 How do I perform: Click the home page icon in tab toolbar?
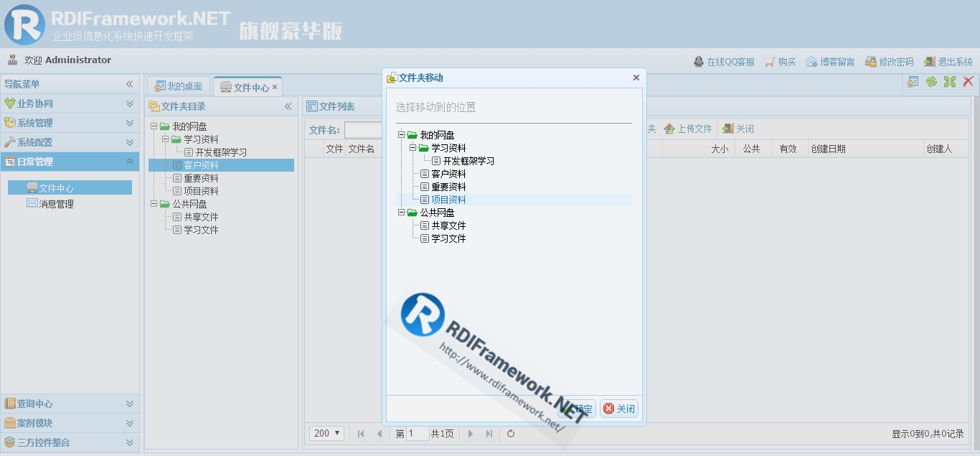pos(913,82)
